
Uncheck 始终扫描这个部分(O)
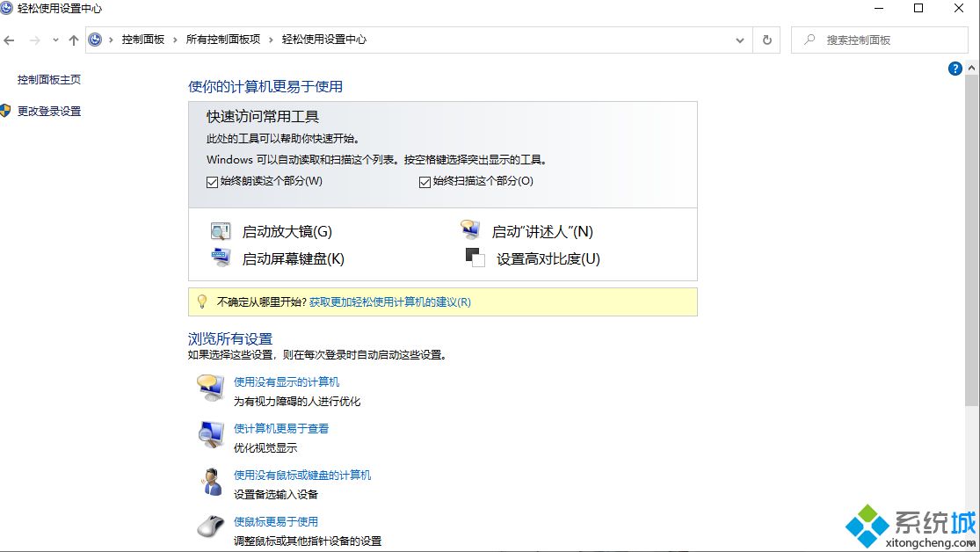425,181
